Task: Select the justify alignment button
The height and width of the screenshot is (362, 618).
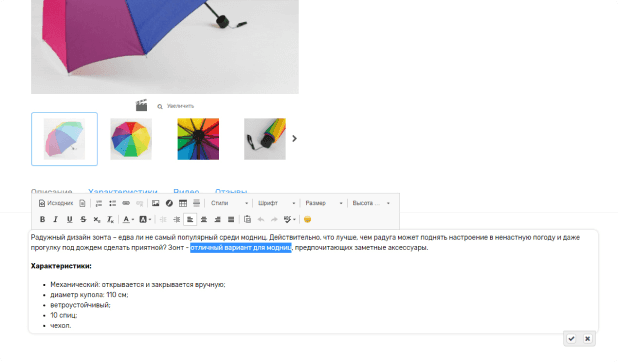Action: pos(231,219)
